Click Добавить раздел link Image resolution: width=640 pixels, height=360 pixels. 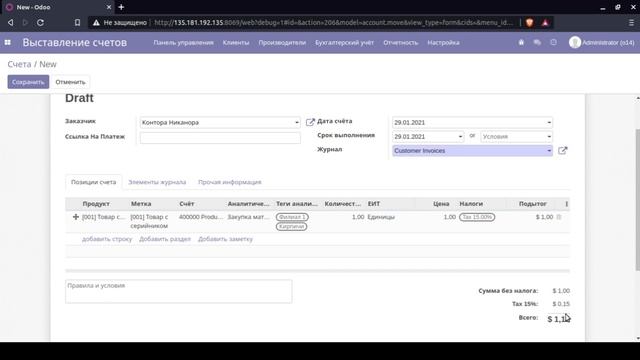[165, 239]
